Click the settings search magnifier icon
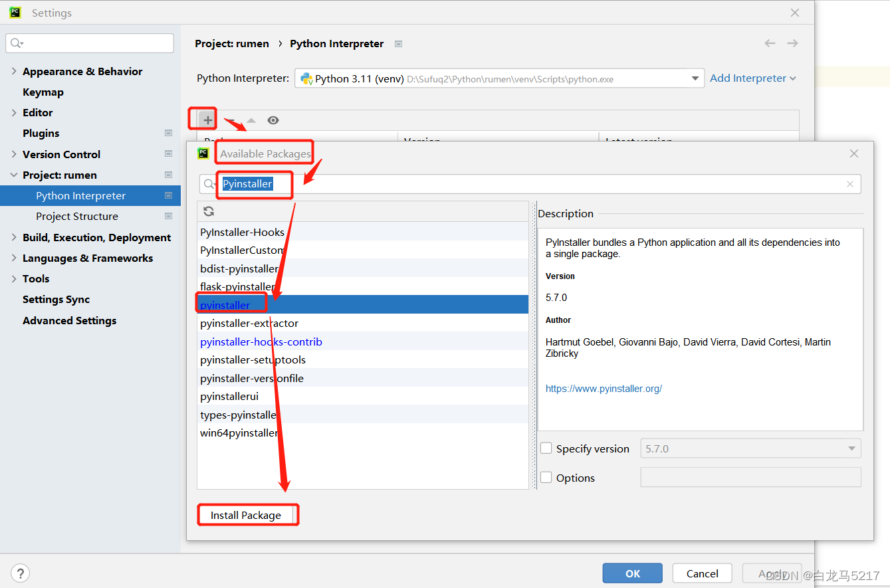Screen dimensions: 890x588 [x=16, y=43]
